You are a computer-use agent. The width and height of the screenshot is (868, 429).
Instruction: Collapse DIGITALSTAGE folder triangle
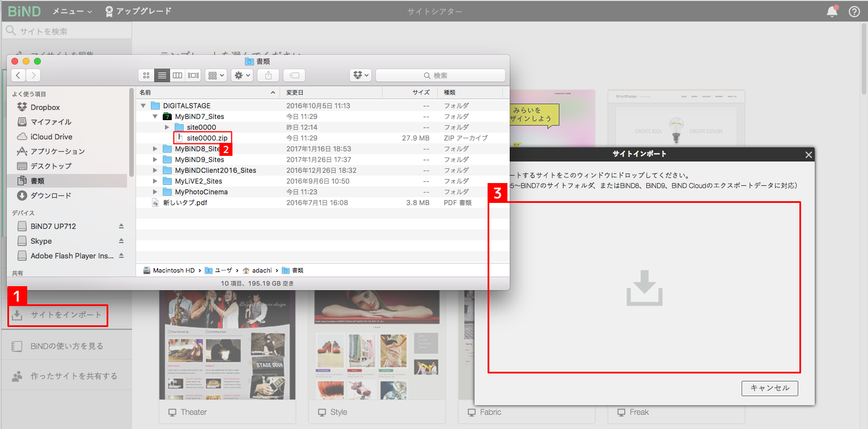[143, 106]
